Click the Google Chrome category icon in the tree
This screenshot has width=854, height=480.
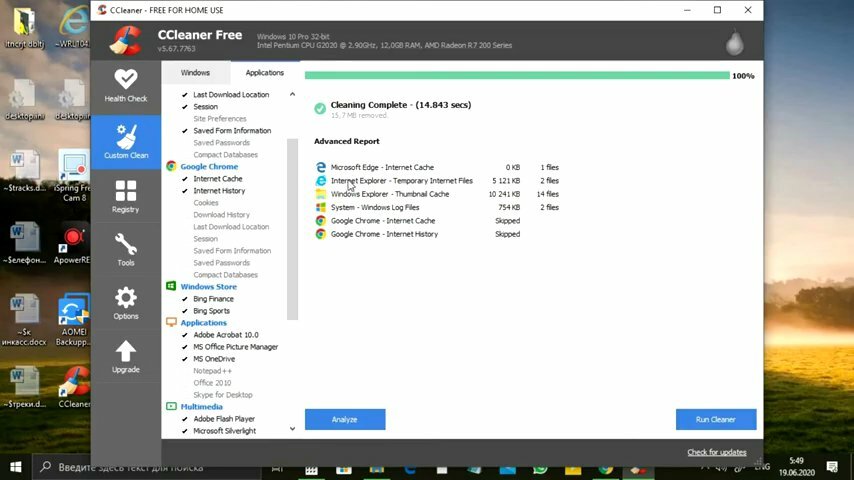click(x=171, y=166)
